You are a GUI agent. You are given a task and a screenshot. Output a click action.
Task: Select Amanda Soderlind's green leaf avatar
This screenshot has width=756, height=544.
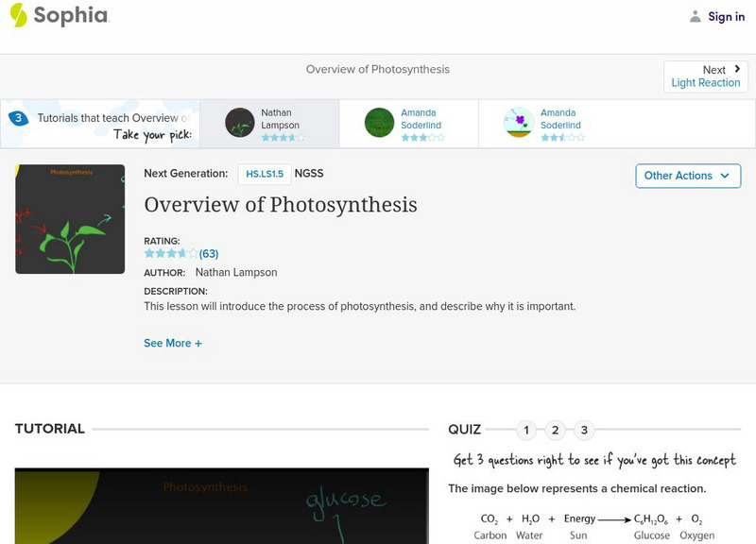click(378, 123)
